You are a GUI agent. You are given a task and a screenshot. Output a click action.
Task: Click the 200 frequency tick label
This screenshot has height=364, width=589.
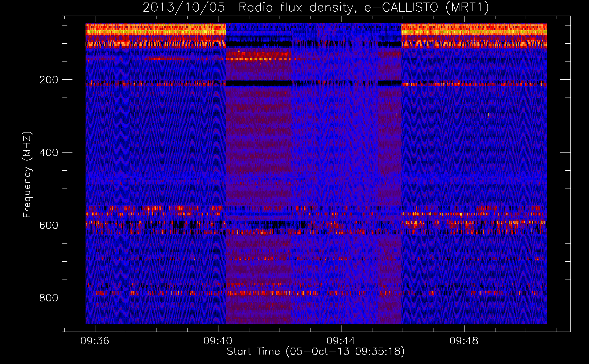tap(49, 80)
